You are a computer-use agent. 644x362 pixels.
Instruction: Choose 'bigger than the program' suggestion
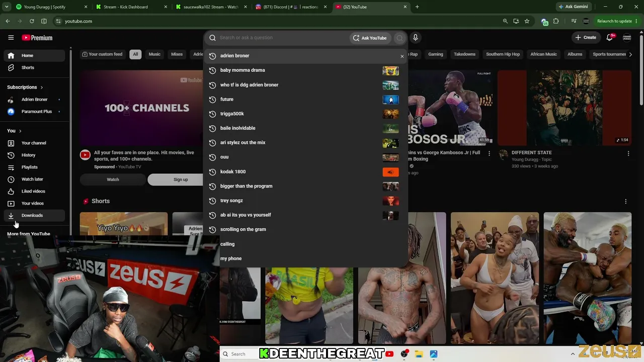point(305,186)
